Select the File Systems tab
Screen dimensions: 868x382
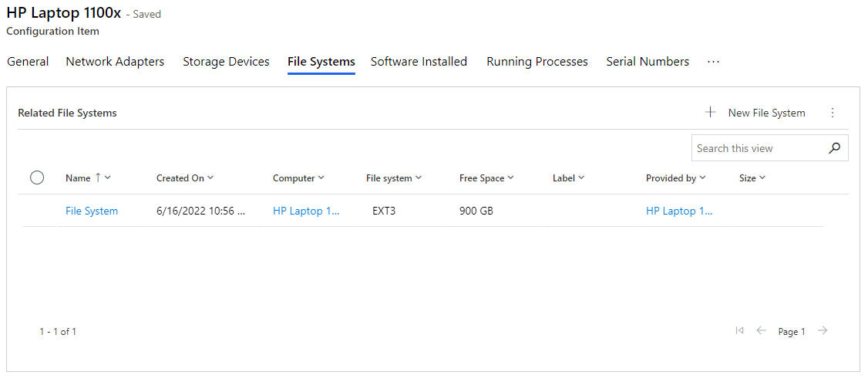(321, 62)
